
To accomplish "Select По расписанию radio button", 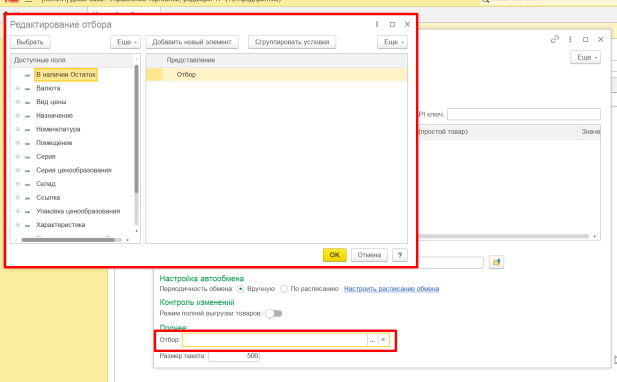I will click(284, 289).
